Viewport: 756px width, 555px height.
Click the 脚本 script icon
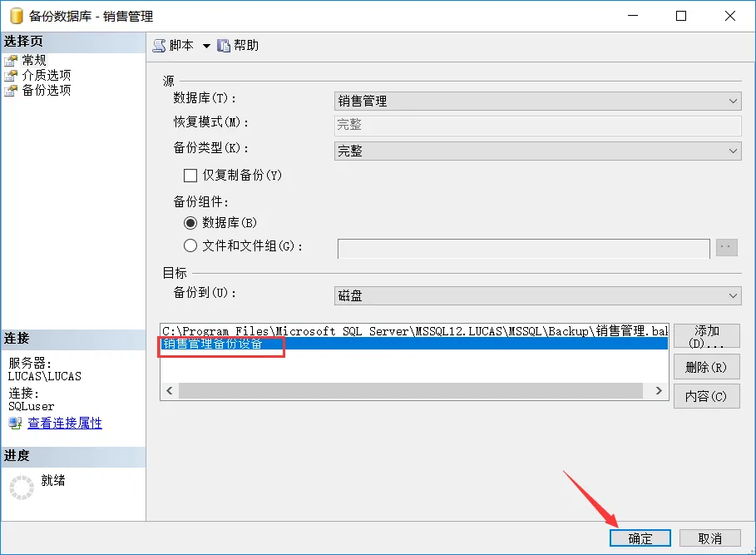[x=159, y=45]
